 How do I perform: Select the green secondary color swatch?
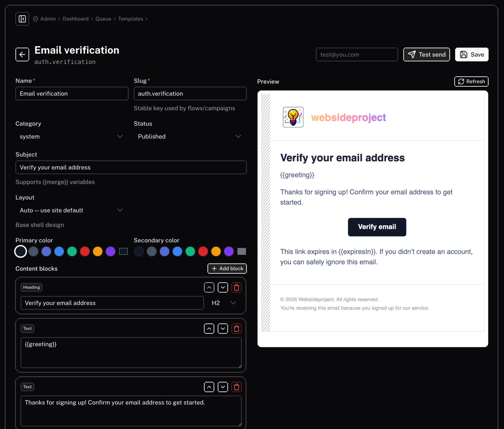190,252
